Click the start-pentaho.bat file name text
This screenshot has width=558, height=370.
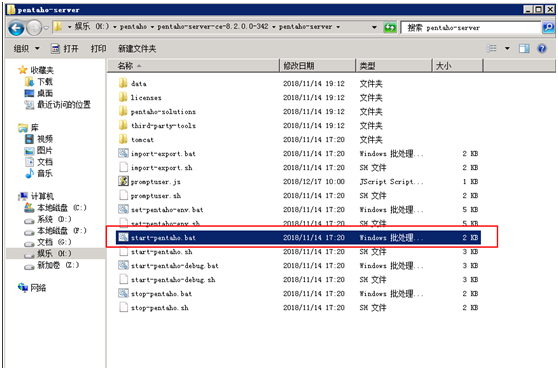(x=163, y=238)
